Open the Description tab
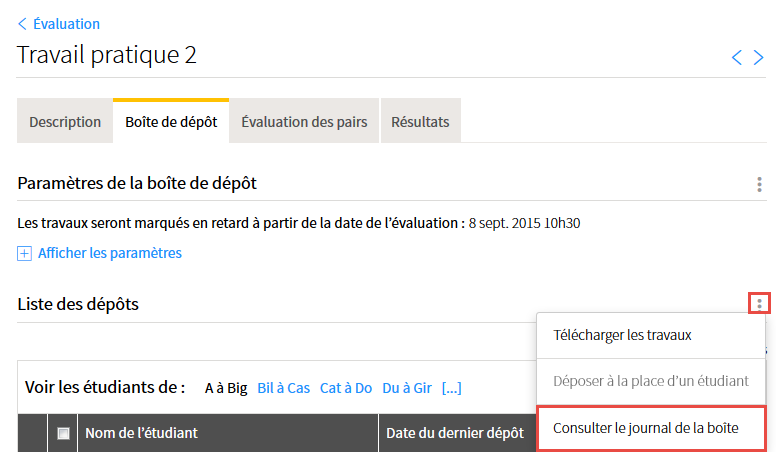Screen dimensions: 776x452 (65, 121)
